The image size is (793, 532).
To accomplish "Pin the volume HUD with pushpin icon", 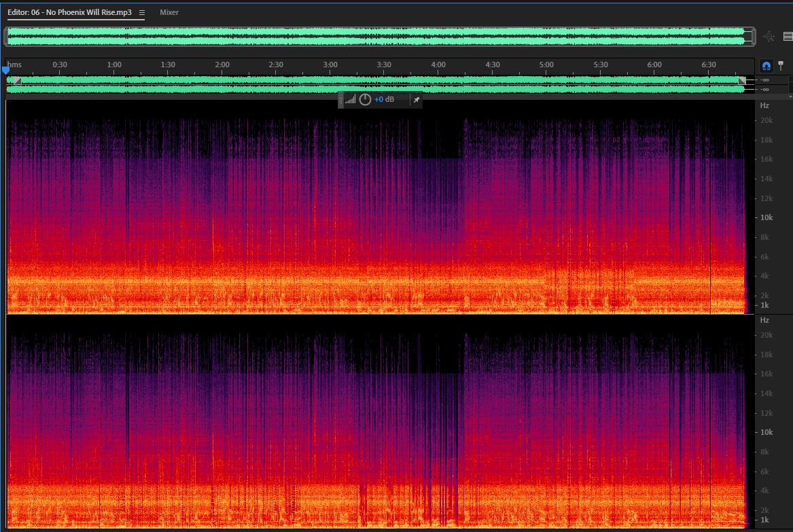I will pyautogui.click(x=417, y=100).
